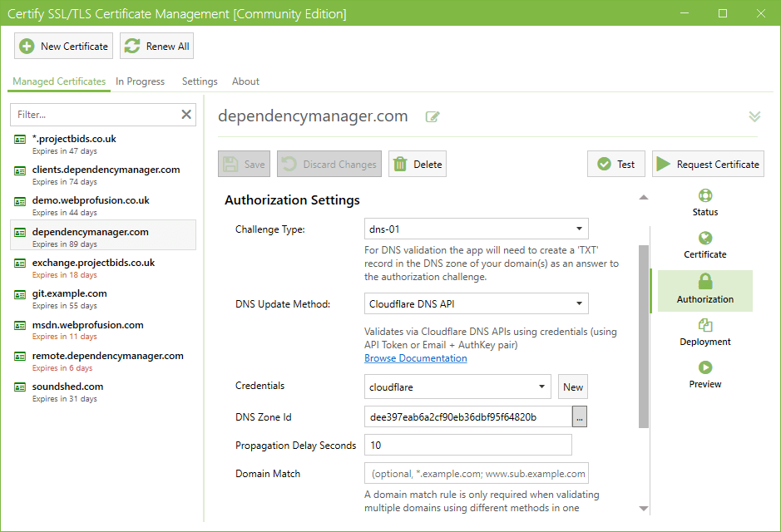Image resolution: width=781 pixels, height=532 pixels.
Task: Click the Propagation Delay Seconds field
Action: 467,446
